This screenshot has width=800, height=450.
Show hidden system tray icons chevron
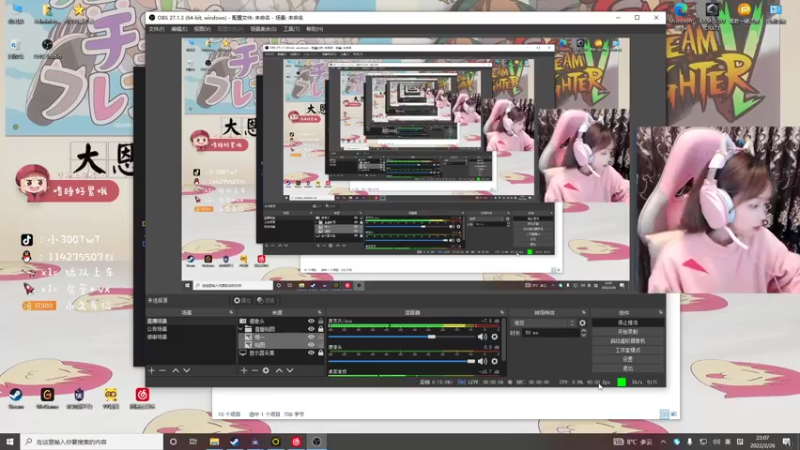[x=663, y=442]
